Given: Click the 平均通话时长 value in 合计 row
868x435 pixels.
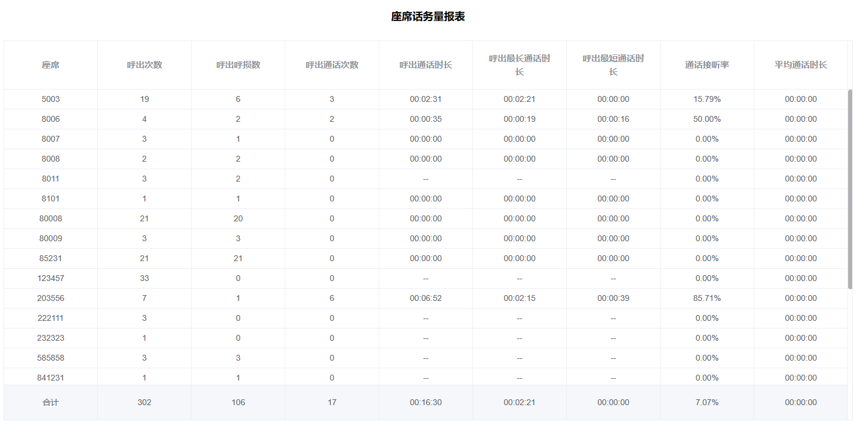Looking at the screenshot, I should coord(801,403).
